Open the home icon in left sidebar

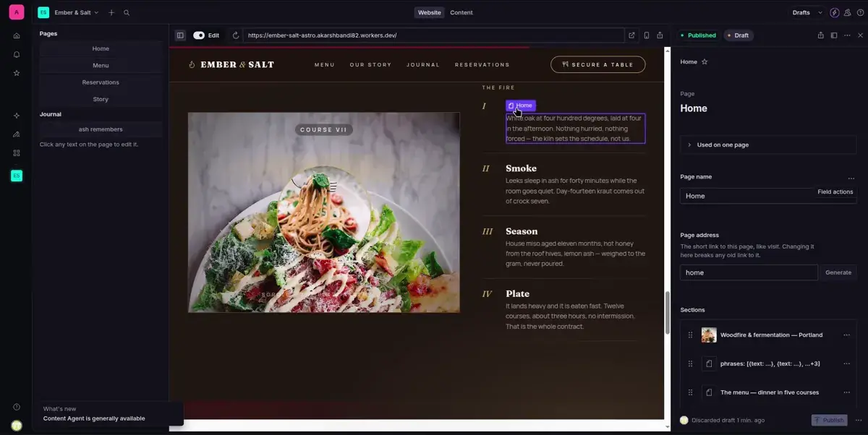point(17,35)
